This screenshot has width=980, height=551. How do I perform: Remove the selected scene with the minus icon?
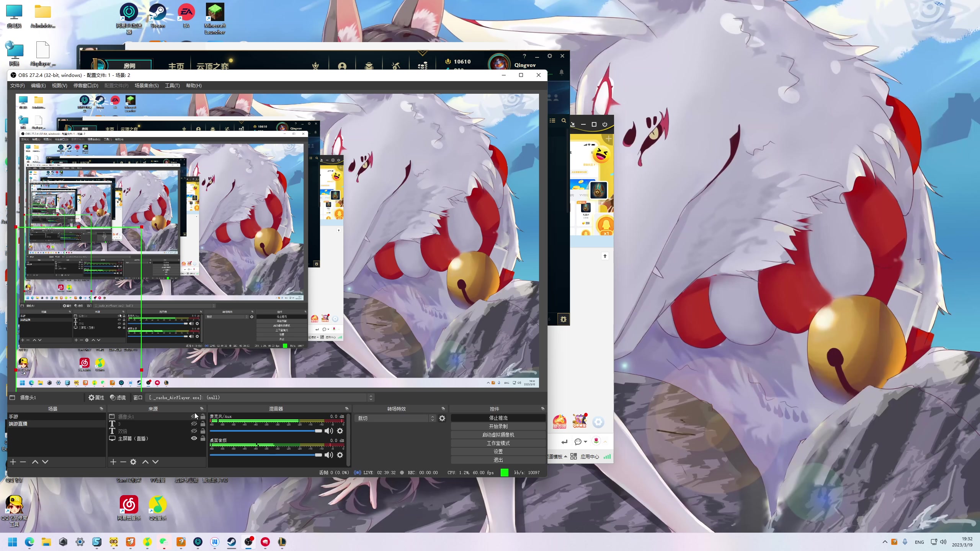[x=23, y=462]
